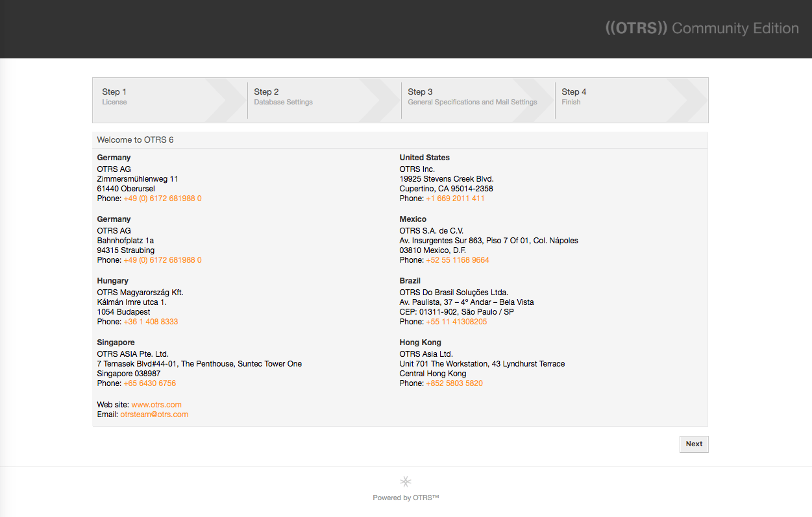Click the 61440 Oberursel line
The height and width of the screenshot is (517, 812).
click(126, 189)
